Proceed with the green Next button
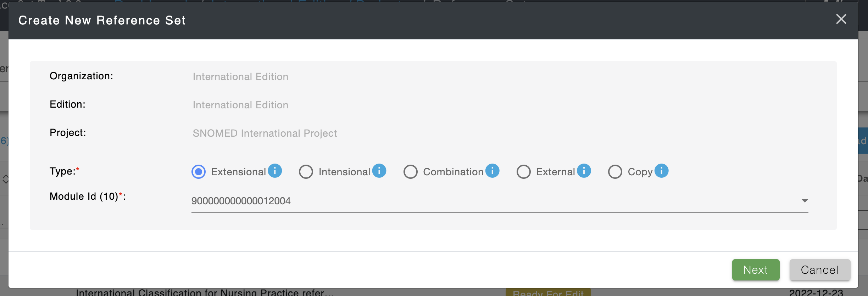The height and width of the screenshot is (296, 868). coord(756,270)
